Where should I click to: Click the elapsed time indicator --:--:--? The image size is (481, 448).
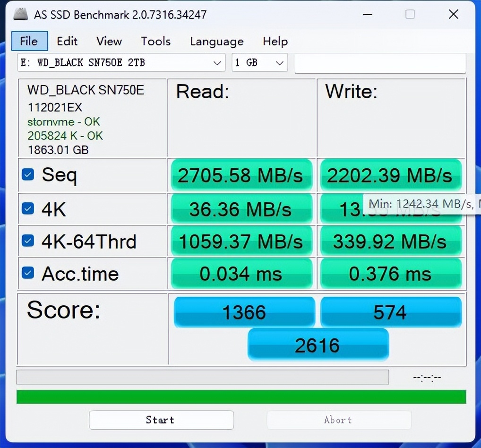(x=427, y=378)
